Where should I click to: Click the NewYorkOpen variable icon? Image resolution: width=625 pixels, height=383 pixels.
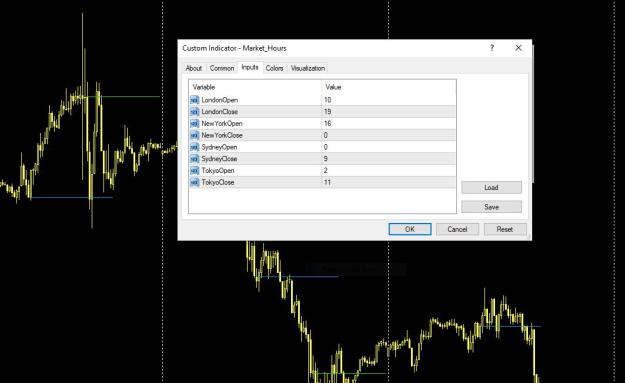click(195, 124)
